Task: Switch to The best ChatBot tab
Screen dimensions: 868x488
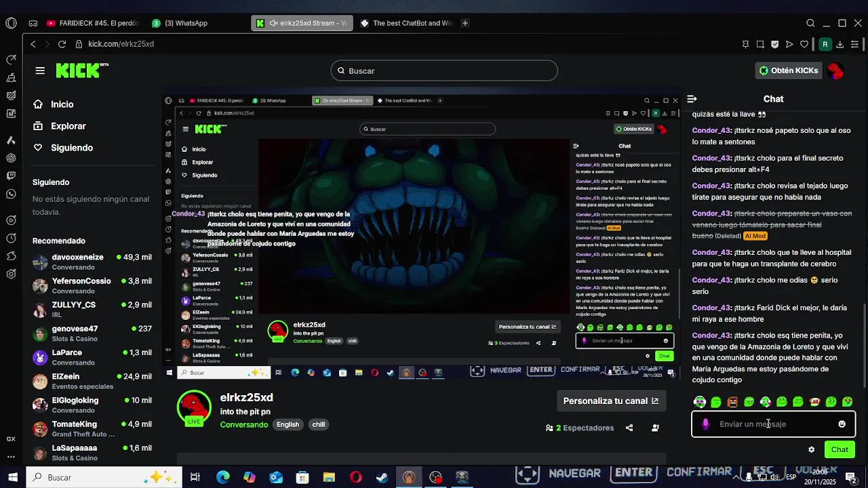Action: click(406, 23)
